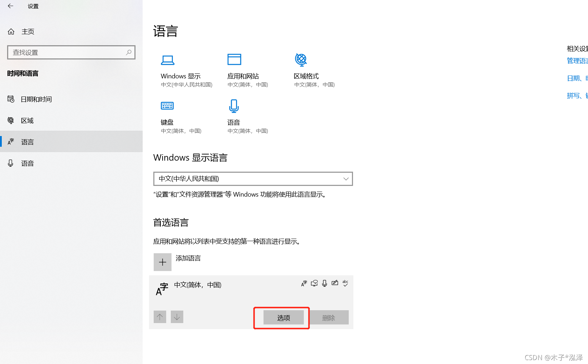The image size is (588, 364).
Task: Open the 管理语言 related settings link
Action: (x=577, y=61)
